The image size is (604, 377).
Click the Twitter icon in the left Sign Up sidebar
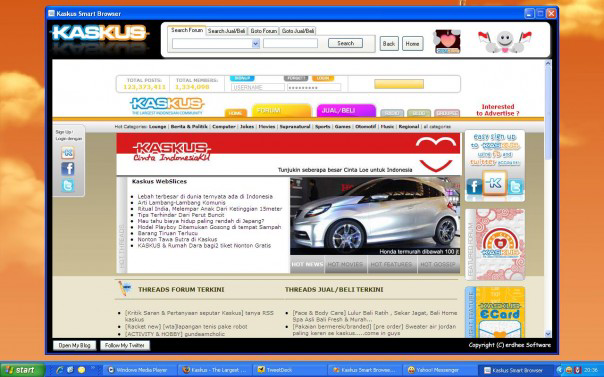coord(68,186)
